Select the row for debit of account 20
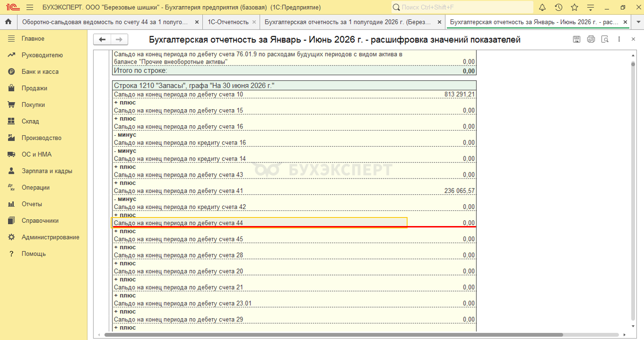 point(294,271)
